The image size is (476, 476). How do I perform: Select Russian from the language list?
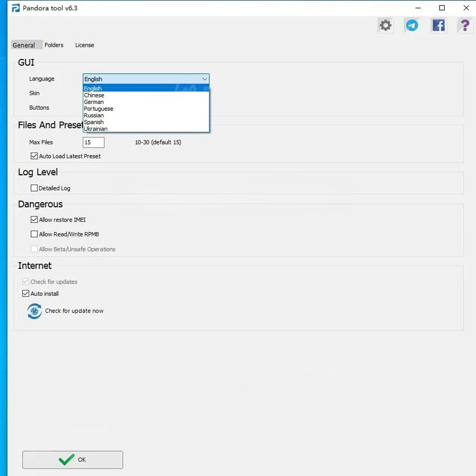(x=146, y=115)
